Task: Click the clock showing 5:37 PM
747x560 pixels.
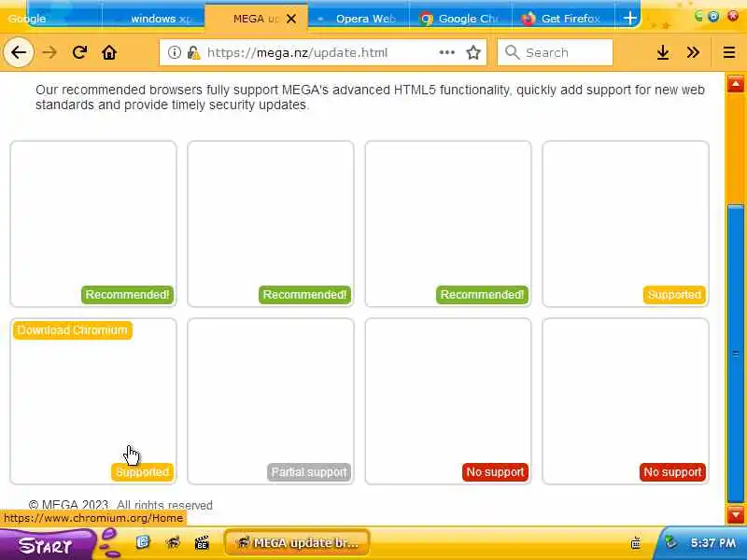Action: click(712, 542)
